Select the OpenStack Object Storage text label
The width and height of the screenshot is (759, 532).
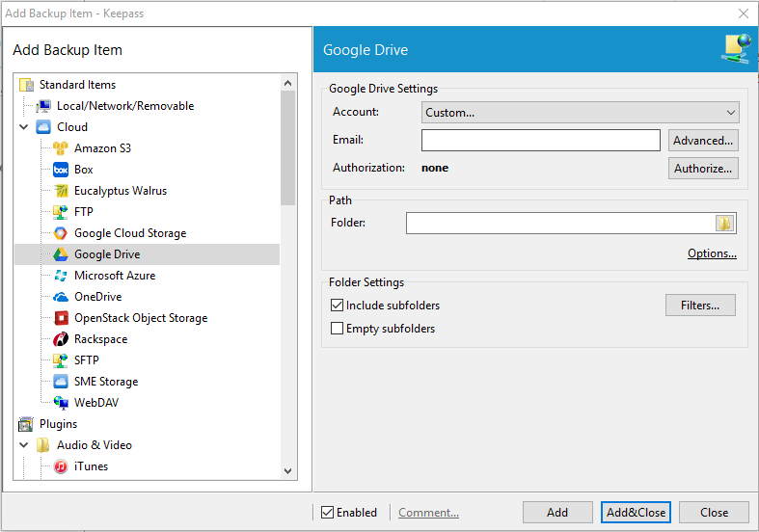(141, 318)
